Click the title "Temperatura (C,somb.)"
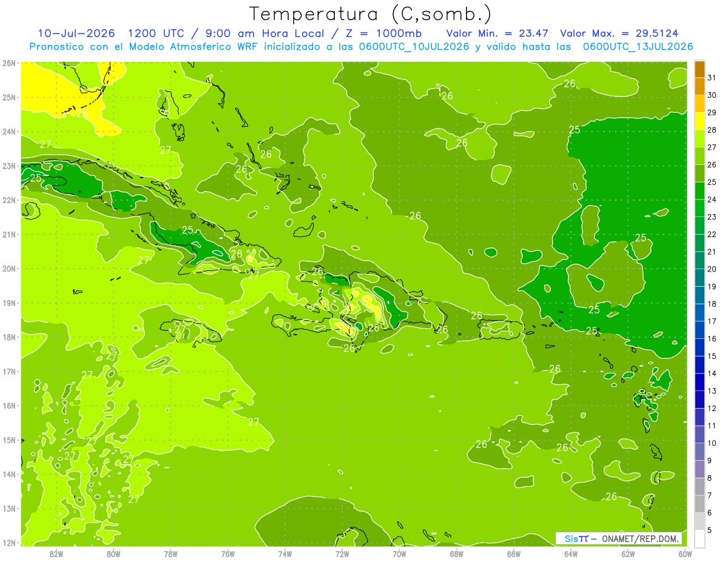728x562 pixels. 371,15
